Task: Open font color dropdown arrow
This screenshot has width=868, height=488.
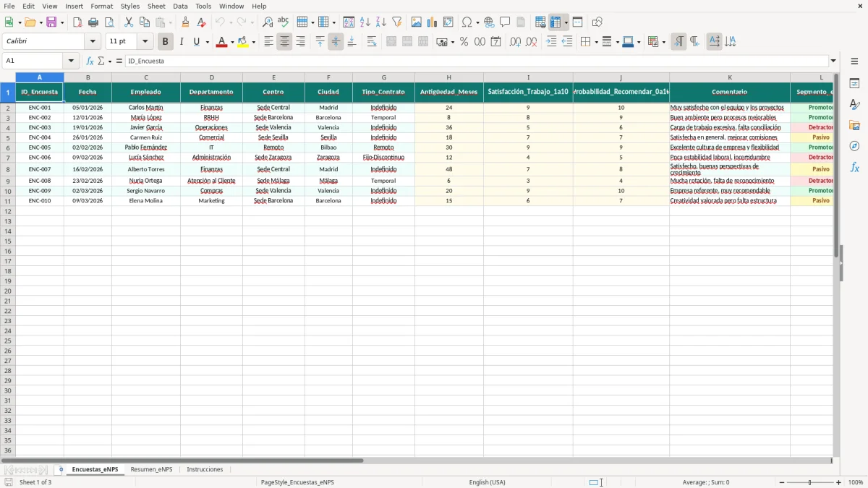Action: pos(232,42)
